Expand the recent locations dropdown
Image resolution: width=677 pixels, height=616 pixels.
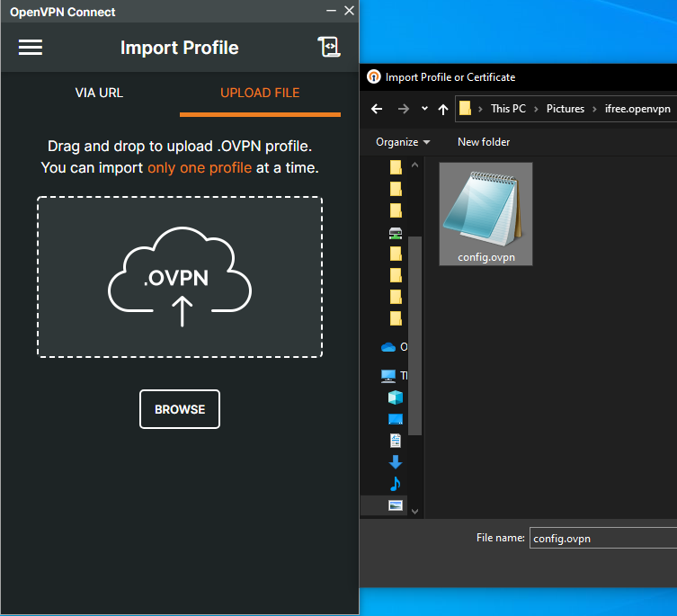point(424,109)
